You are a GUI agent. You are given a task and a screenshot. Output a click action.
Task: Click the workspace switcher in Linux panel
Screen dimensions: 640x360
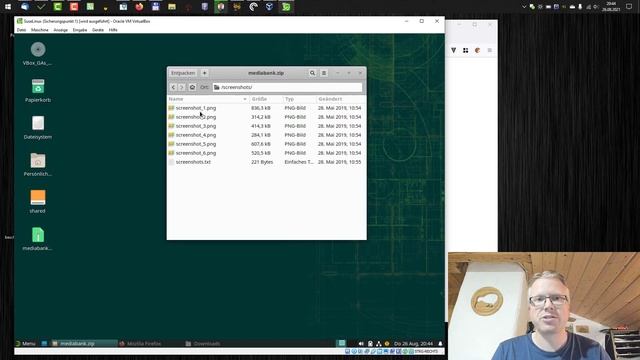342,343
